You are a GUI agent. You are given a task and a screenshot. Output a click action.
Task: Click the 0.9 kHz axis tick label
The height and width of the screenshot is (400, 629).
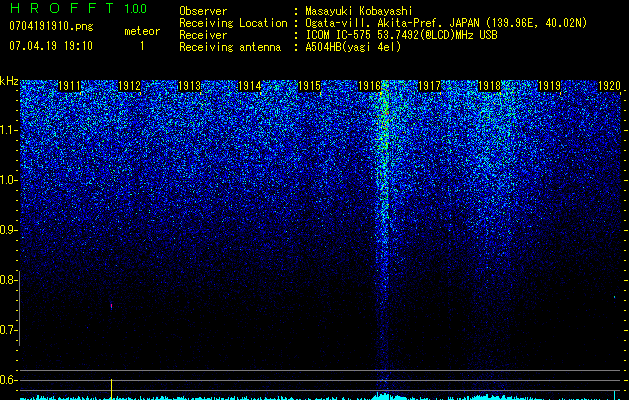click(x=7, y=230)
